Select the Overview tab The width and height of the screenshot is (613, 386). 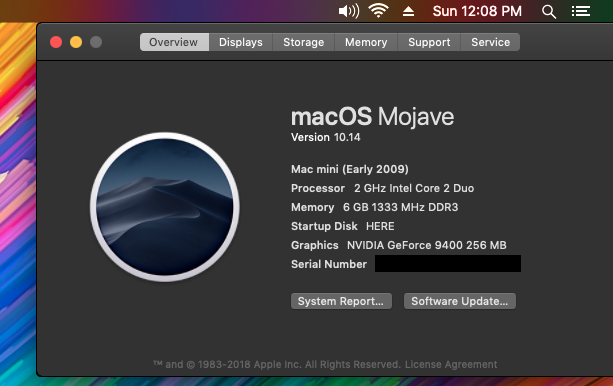174,42
